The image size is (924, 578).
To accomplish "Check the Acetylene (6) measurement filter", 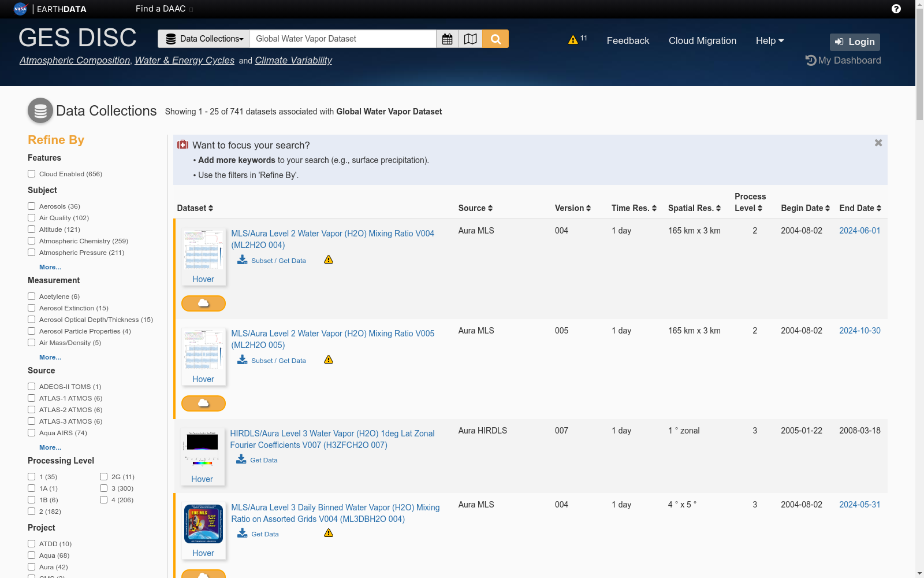I will (x=32, y=297).
